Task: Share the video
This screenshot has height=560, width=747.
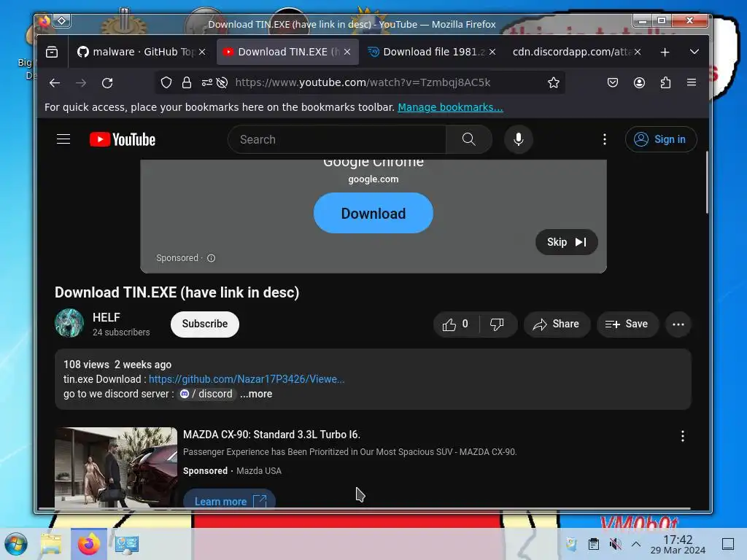Action: [x=557, y=324]
